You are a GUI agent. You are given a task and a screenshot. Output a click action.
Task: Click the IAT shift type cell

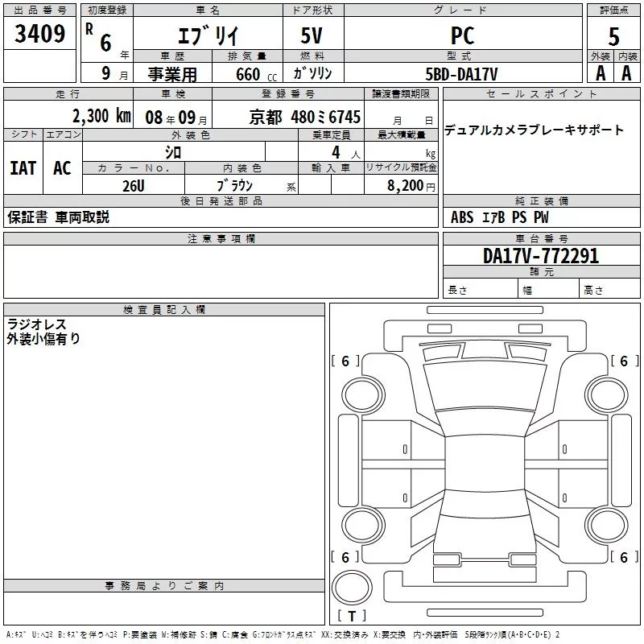point(23,167)
